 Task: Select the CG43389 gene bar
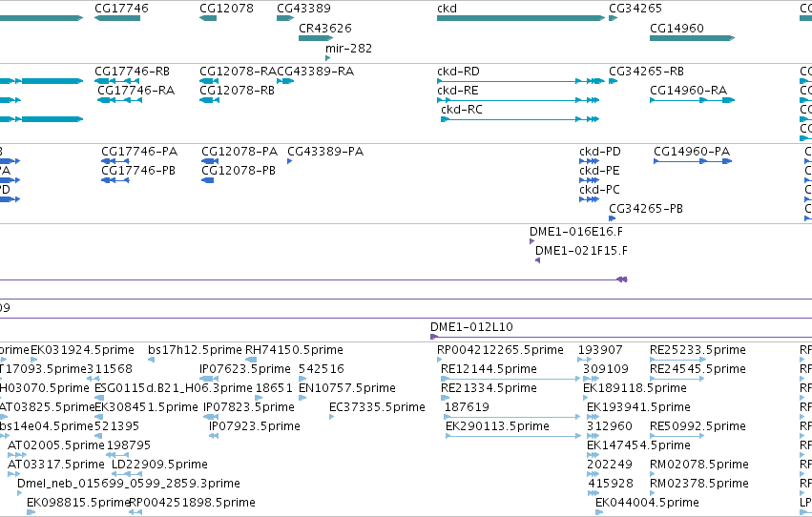point(285,18)
